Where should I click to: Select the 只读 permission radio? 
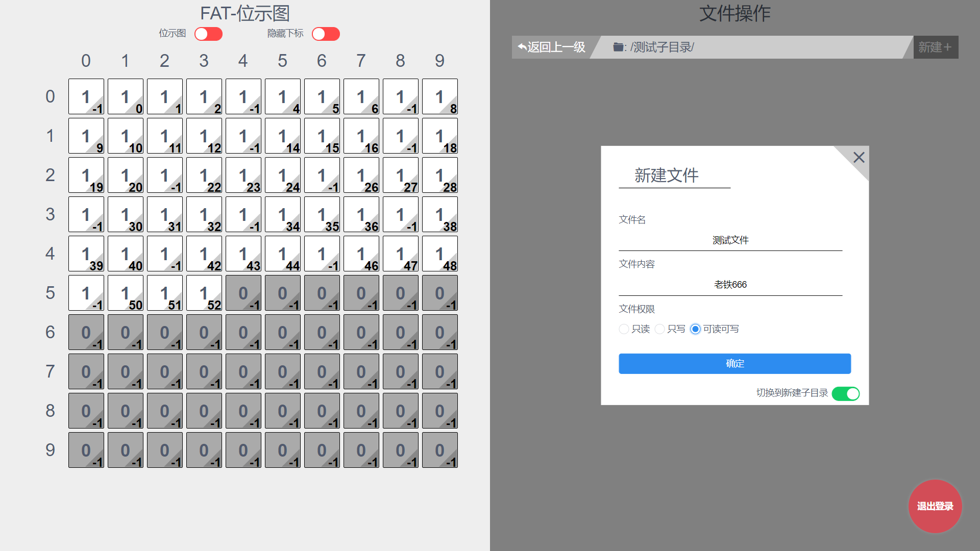624,329
